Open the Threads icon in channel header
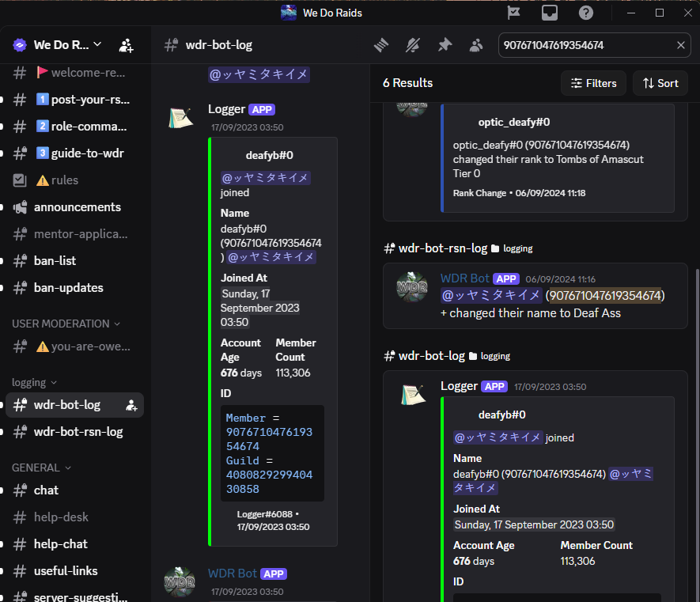The width and height of the screenshot is (700, 602). [x=382, y=45]
